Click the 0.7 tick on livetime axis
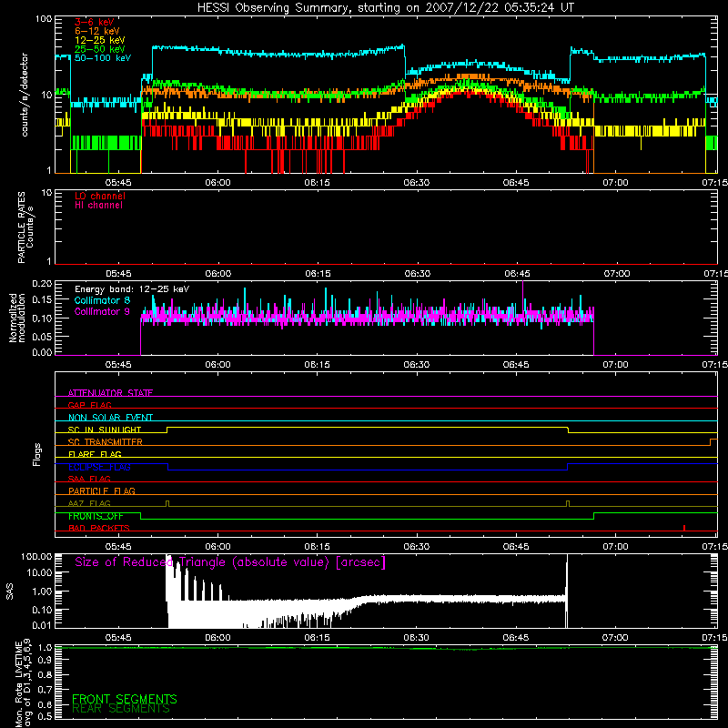Viewport: 728px width, 728px height. pyautogui.click(x=45, y=689)
